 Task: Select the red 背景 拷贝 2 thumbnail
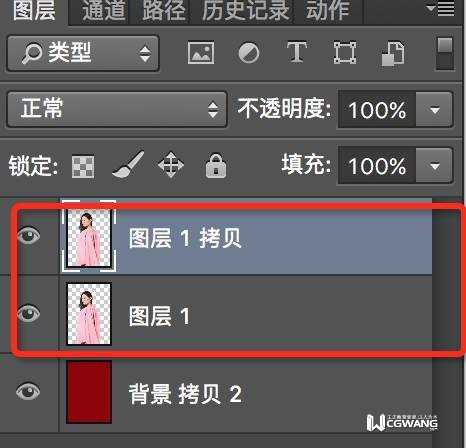89,392
